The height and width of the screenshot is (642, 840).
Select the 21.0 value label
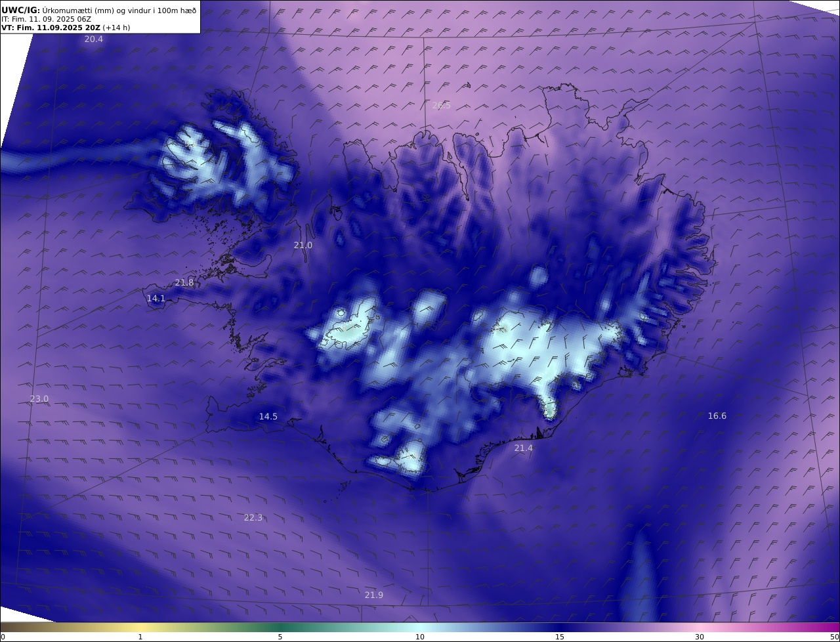click(x=303, y=245)
